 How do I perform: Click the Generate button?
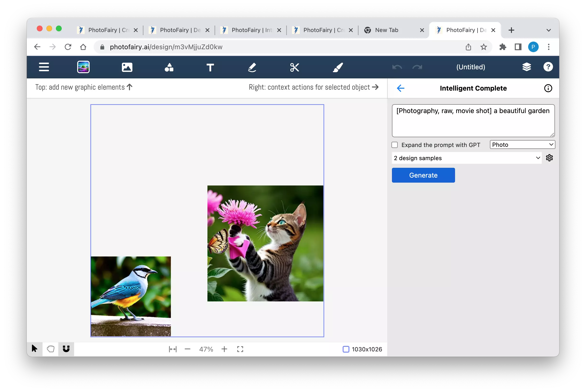[423, 175]
